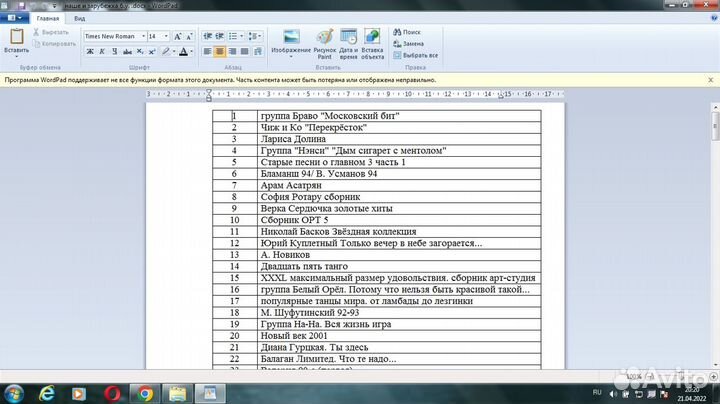The image size is (720, 404).
Task: Click the Вставка объекта icon
Action: 373,42
